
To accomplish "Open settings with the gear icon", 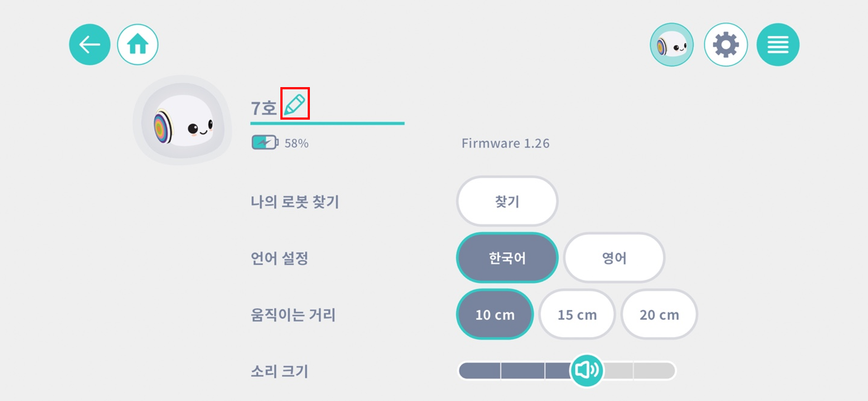I will (x=726, y=45).
